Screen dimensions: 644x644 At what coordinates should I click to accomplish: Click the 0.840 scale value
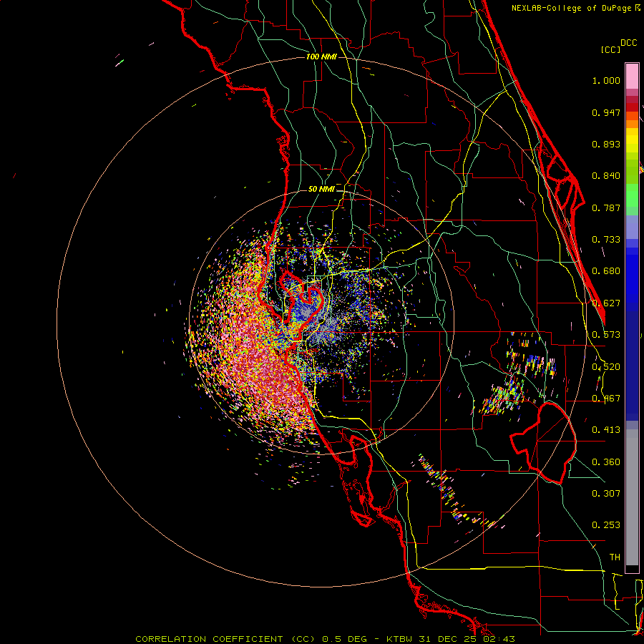606,176
